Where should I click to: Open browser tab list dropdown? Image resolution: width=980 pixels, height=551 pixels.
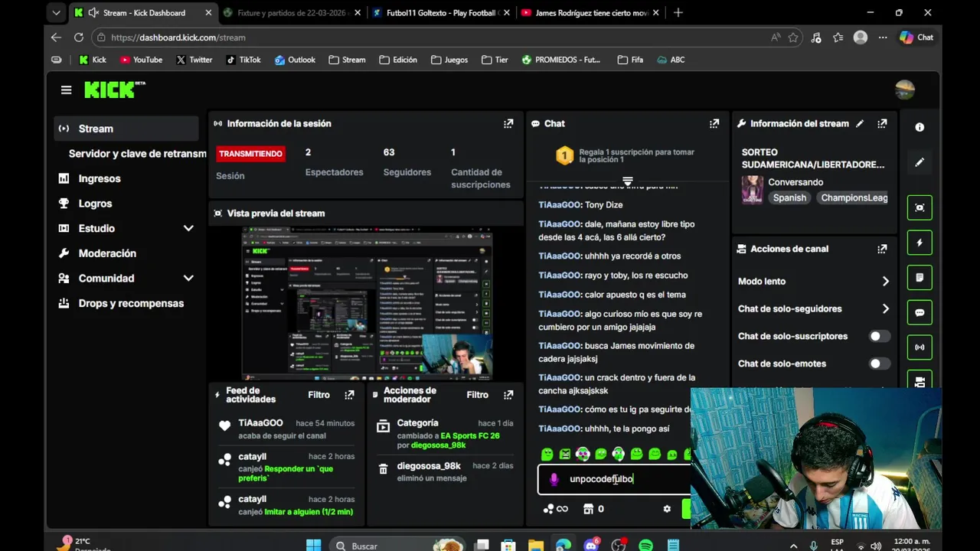(56, 13)
